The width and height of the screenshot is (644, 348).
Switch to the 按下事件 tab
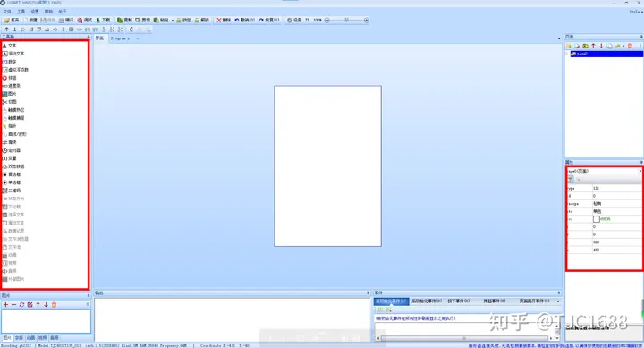[x=458, y=301]
